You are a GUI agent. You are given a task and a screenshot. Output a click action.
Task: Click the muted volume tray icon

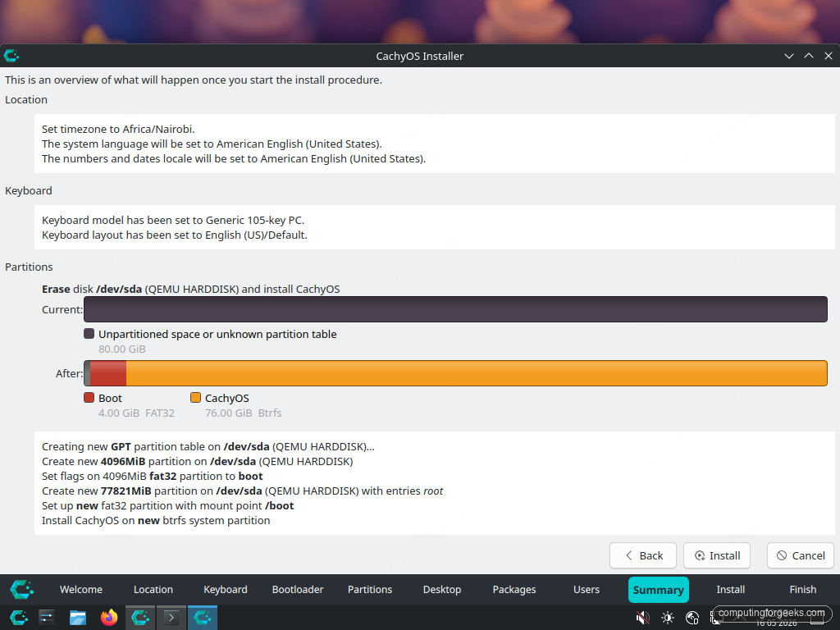pos(643,618)
